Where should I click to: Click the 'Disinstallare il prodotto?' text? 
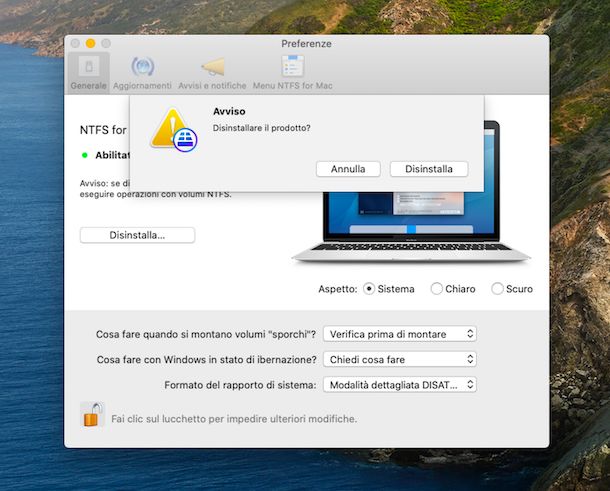261,128
